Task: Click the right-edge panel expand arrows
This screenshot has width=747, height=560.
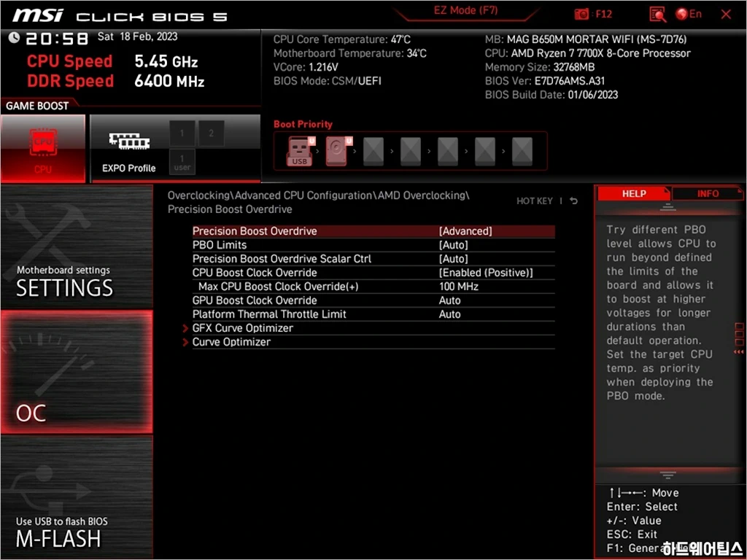Action: [x=739, y=352]
